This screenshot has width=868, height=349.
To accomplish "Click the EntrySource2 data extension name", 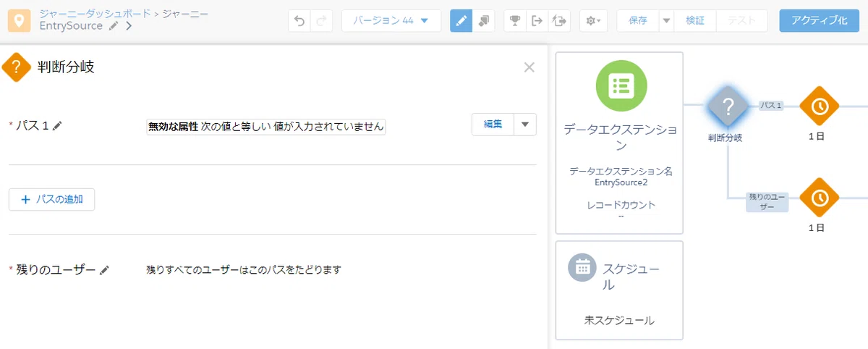I will coord(621,182).
